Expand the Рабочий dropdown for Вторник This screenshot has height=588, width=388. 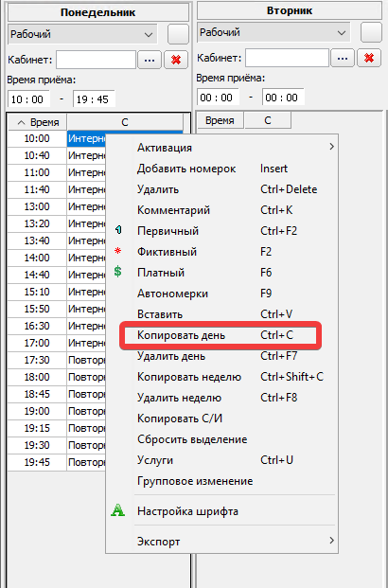pos(341,32)
